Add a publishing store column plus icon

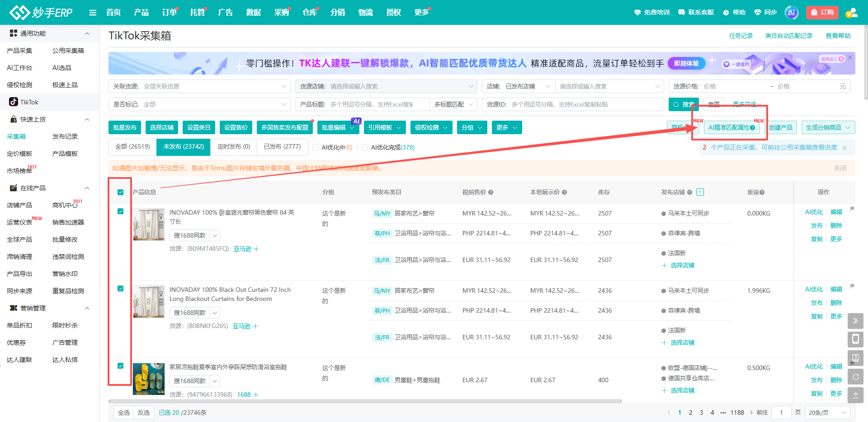[x=700, y=192]
